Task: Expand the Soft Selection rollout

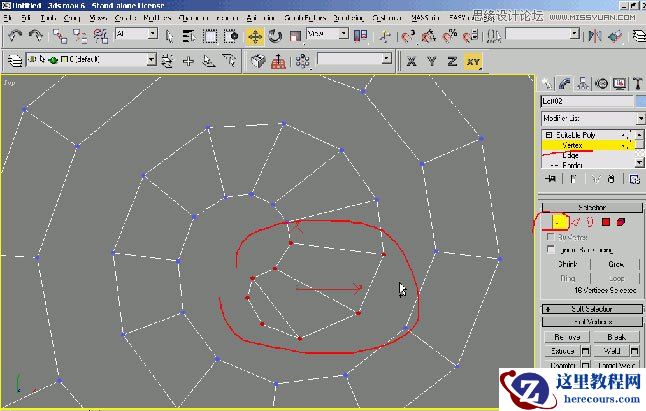Action: (x=592, y=309)
